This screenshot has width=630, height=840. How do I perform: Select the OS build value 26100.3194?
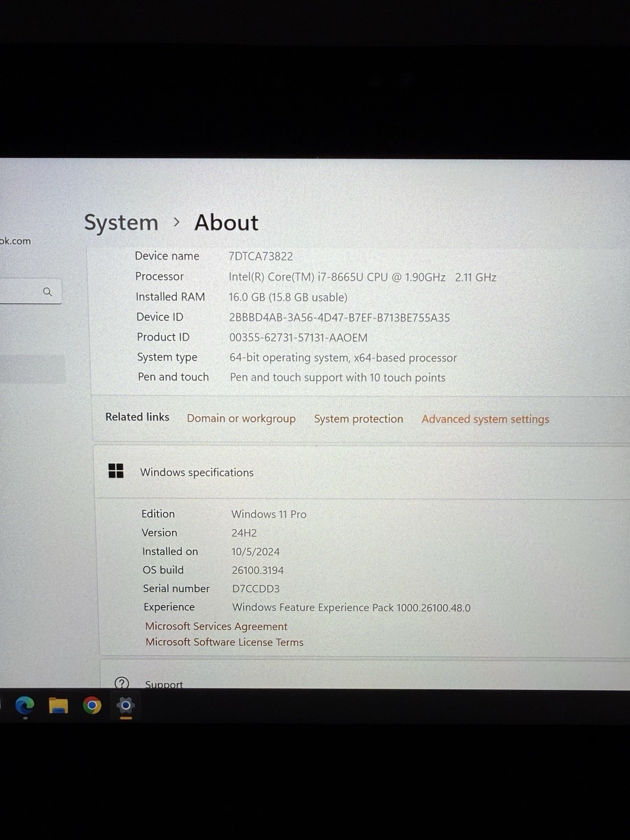[258, 570]
